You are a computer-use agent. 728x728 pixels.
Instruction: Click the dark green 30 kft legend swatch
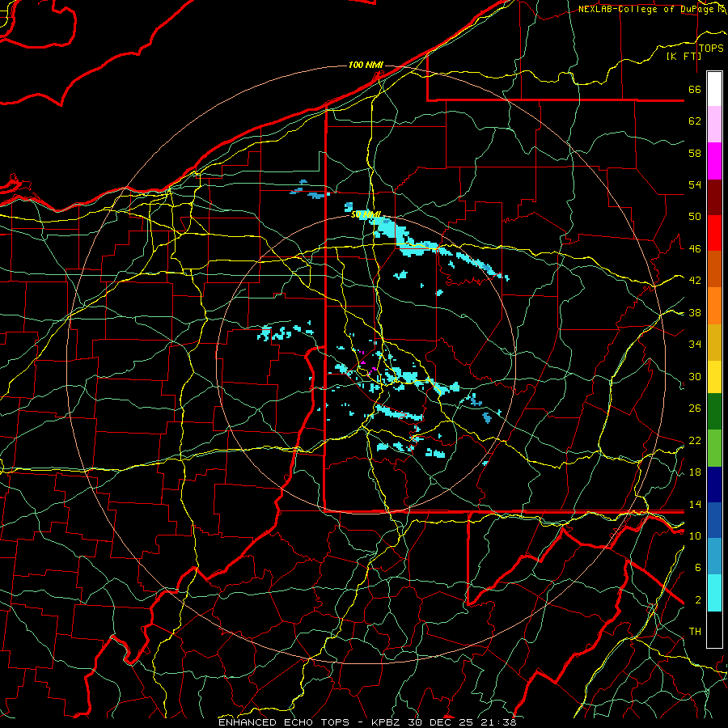click(714, 412)
